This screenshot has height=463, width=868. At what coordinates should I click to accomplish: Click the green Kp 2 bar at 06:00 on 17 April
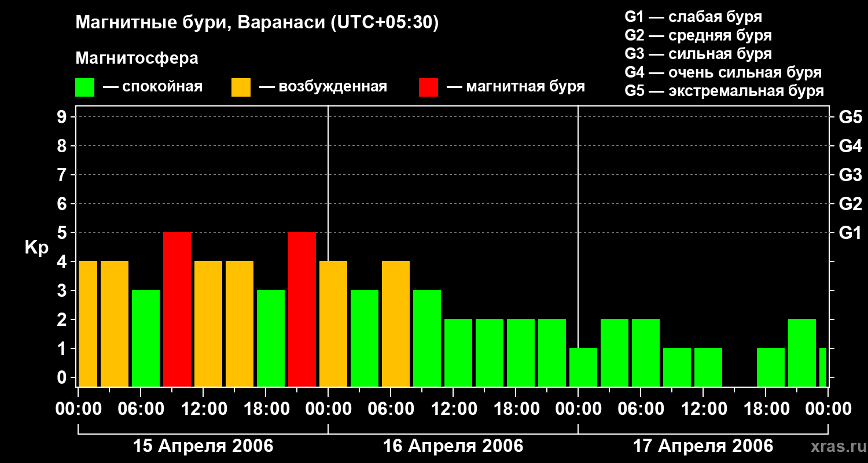tap(646, 353)
